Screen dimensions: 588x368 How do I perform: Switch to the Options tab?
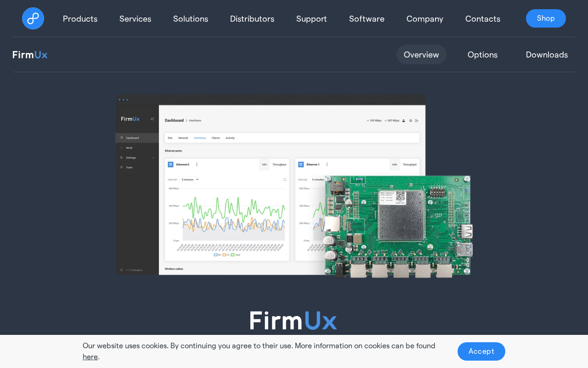click(482, 55)
